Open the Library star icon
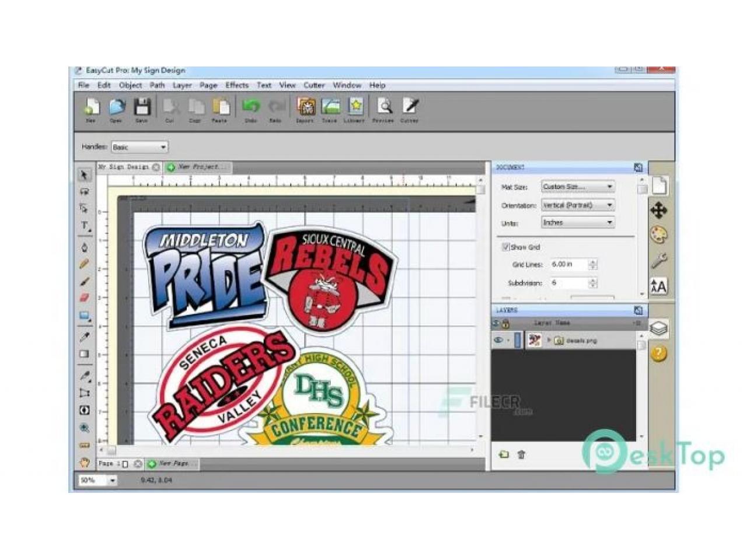The width and height of the screenshot is (747, 560). pyautogui.click(x=355, y=106)
